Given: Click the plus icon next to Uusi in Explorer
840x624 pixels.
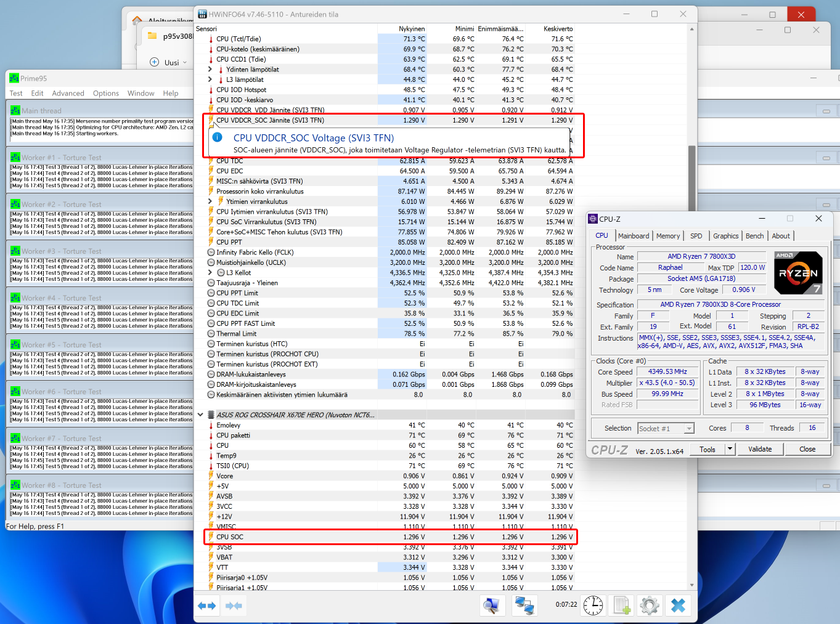Looking at the screenshot, I should (x=155, y=62).
